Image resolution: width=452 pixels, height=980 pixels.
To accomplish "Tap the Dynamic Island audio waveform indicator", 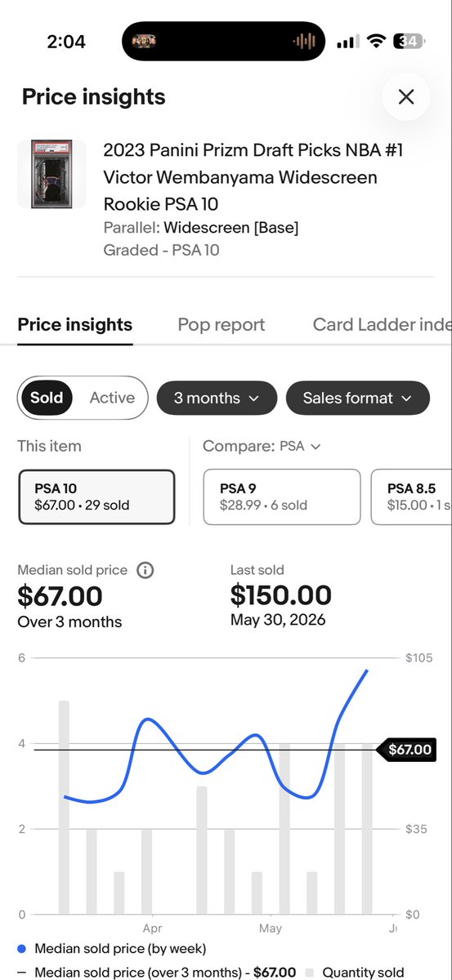I will tap(304, 41).
